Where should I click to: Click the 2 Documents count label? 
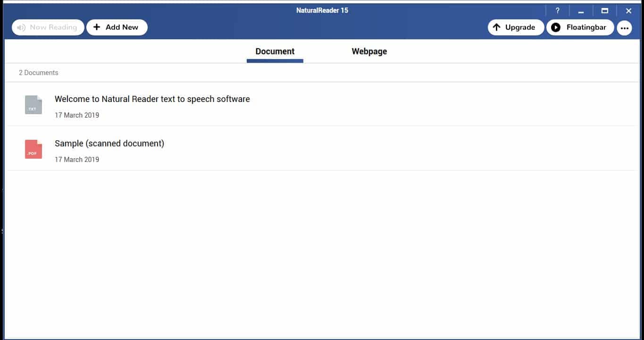click(x=39, y=73)
